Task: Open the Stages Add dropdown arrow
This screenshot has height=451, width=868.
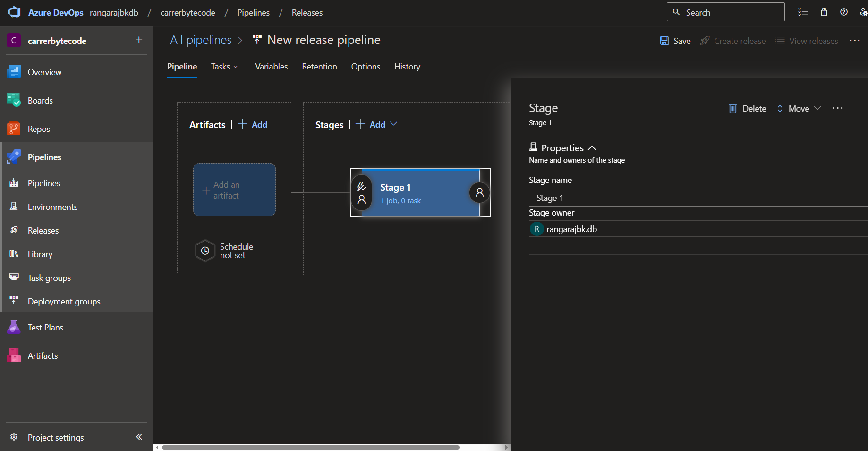Action: tap(394, 124)
